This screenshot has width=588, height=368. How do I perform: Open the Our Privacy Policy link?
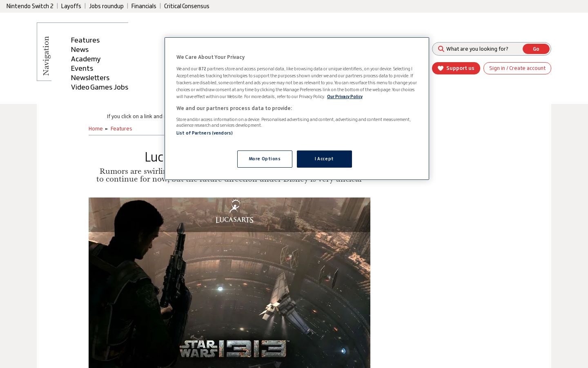[x=345, y=97]
